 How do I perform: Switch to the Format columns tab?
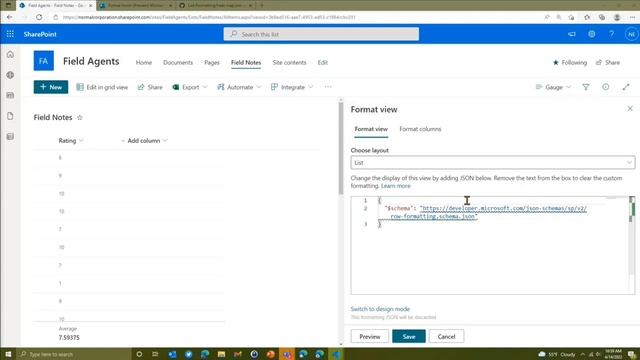click(x=420, y=129)
